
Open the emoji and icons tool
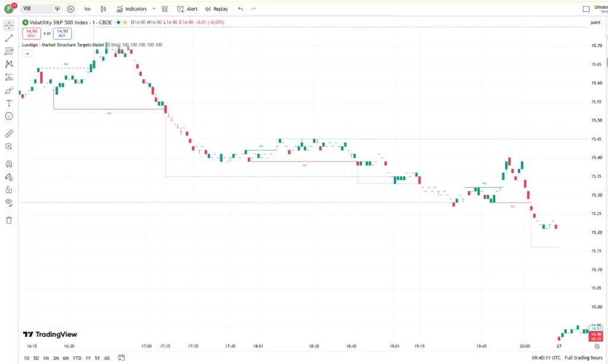click(x=9, y=116)
